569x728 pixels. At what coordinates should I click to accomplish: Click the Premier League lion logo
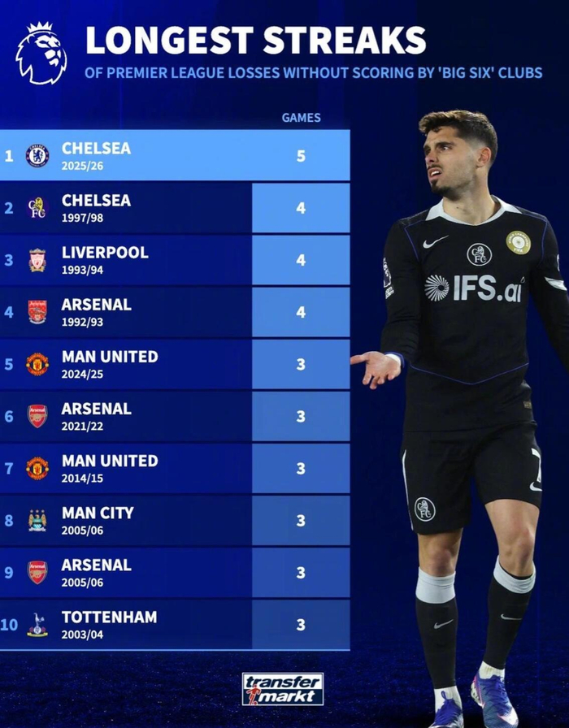coord(41,53)
